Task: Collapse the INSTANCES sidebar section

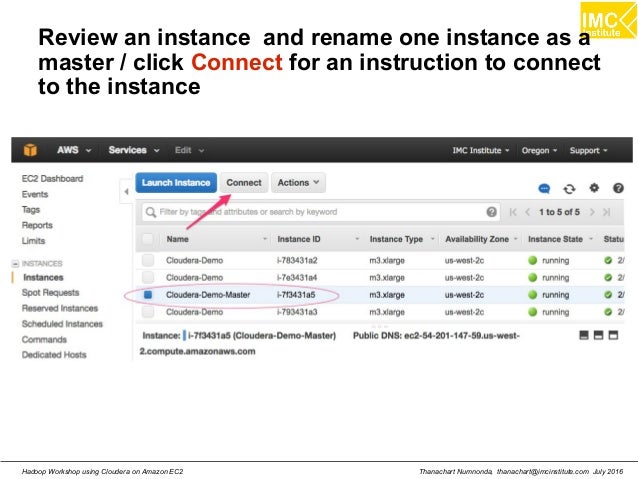Action: click(x=15, y=264)
